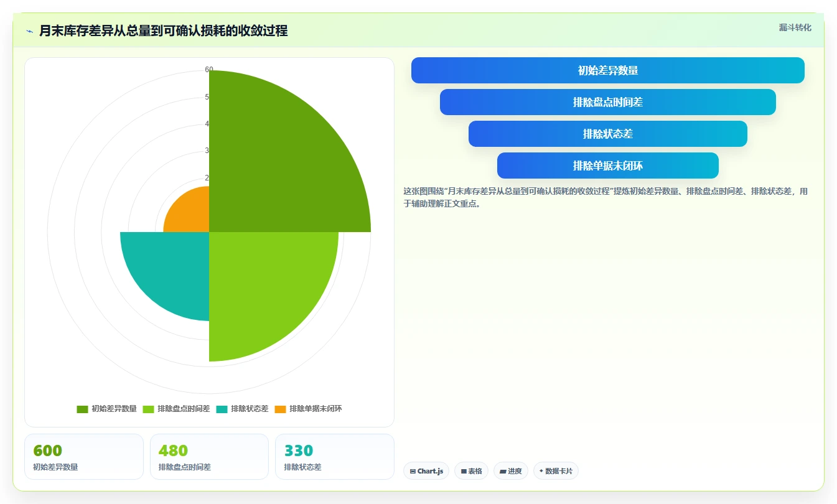This screenshot has height=504, width=837.
Task: Click the 330 排除状态差 data card
Action: [x=335, y=457]
